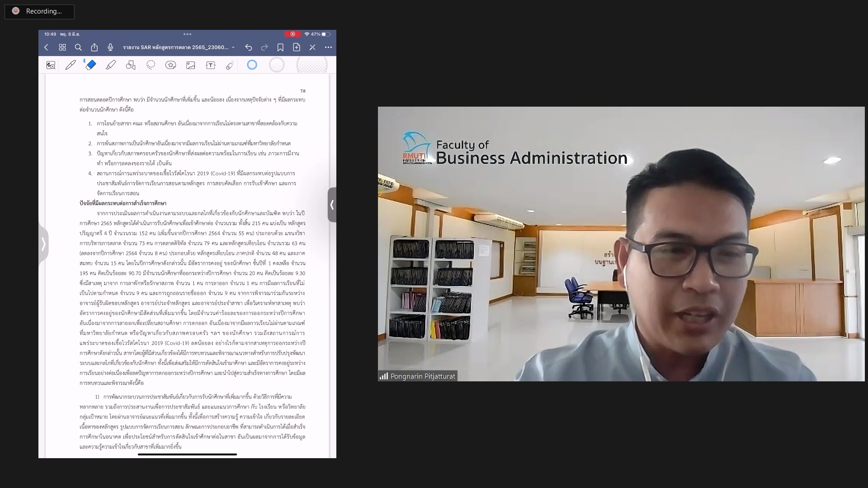Toggle read-only mode with crossed-pen icon
Screen dimensions: 868x488
click(x=312, y=47)
